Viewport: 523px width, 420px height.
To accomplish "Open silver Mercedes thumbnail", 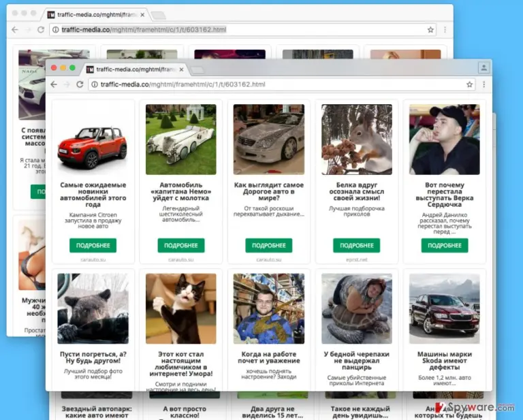I will click(269, 140).
